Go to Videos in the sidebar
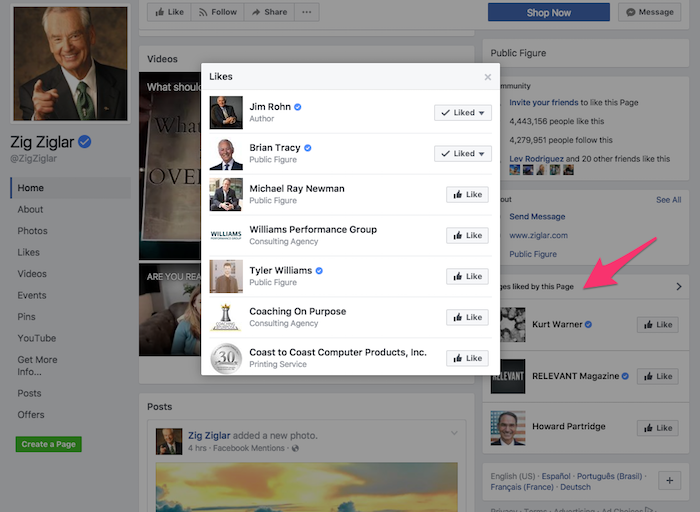 pyautogui.click(x=32, y=274)
